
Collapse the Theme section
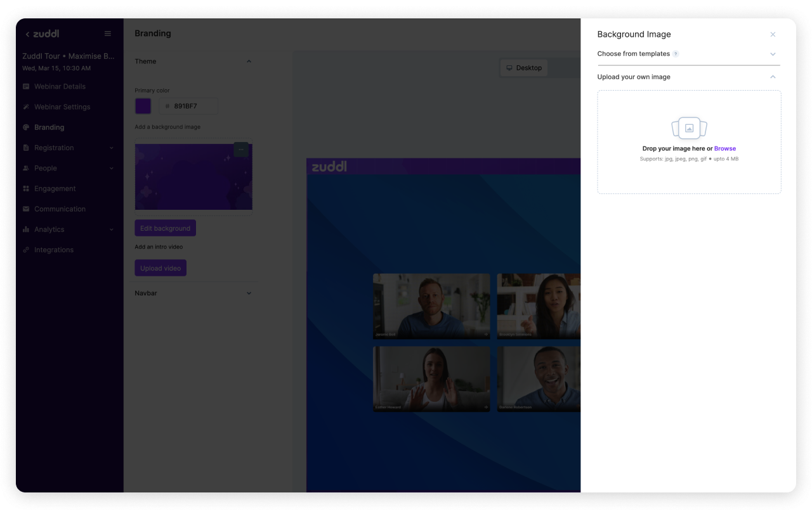tap(249, 61)
